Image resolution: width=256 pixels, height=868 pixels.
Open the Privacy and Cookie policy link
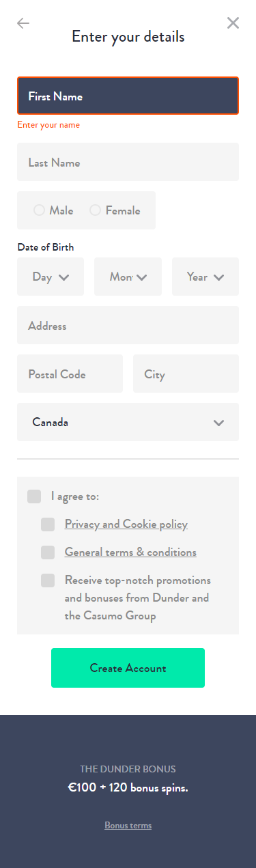[x=126, y=524]
